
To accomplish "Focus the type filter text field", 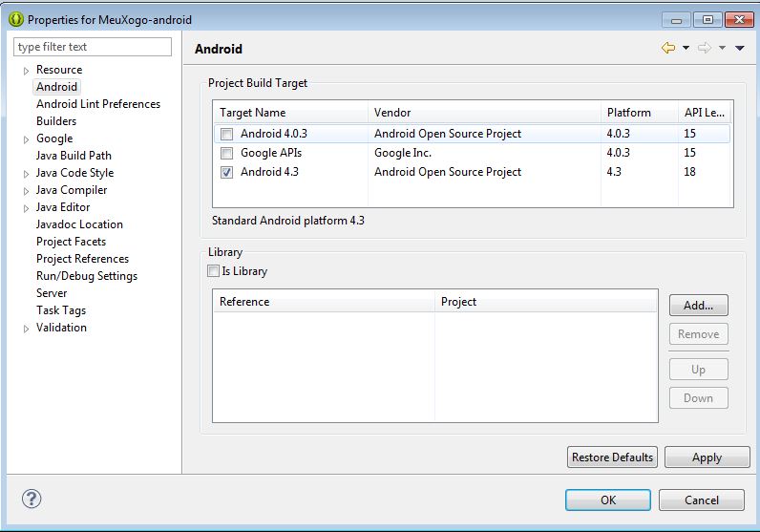I will 93,47.
